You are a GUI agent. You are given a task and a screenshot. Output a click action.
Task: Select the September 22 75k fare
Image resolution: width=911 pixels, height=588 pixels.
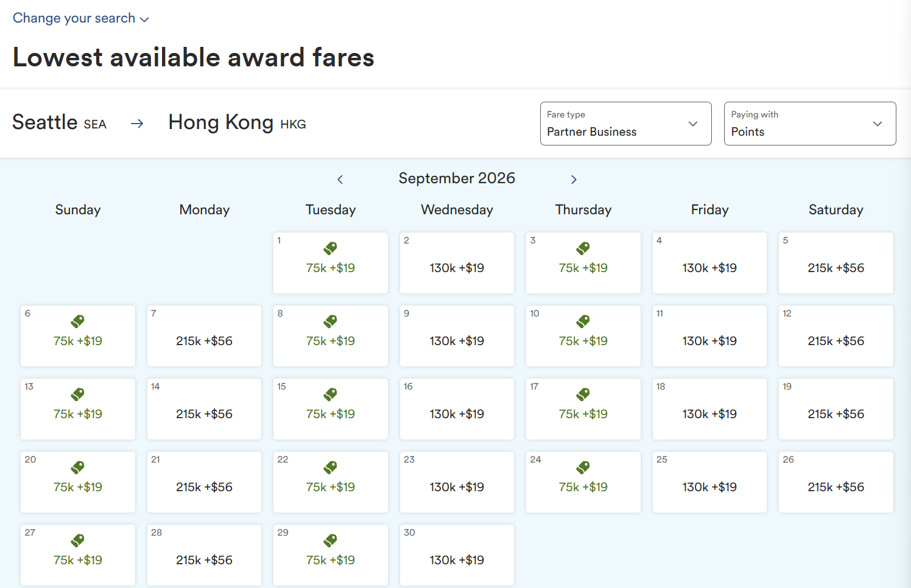(331, 482)
